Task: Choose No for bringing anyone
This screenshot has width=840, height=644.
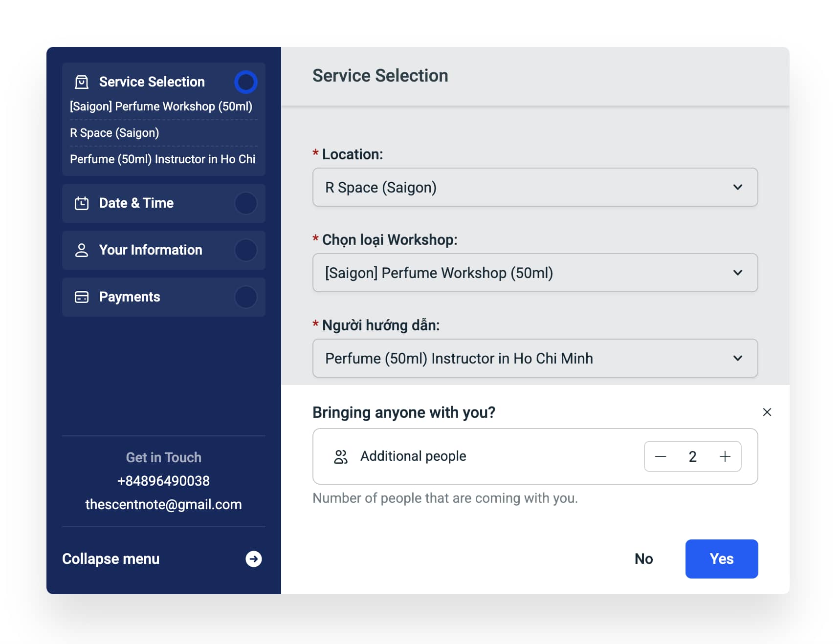Action: pyautogui.click(x=643, y=559)
